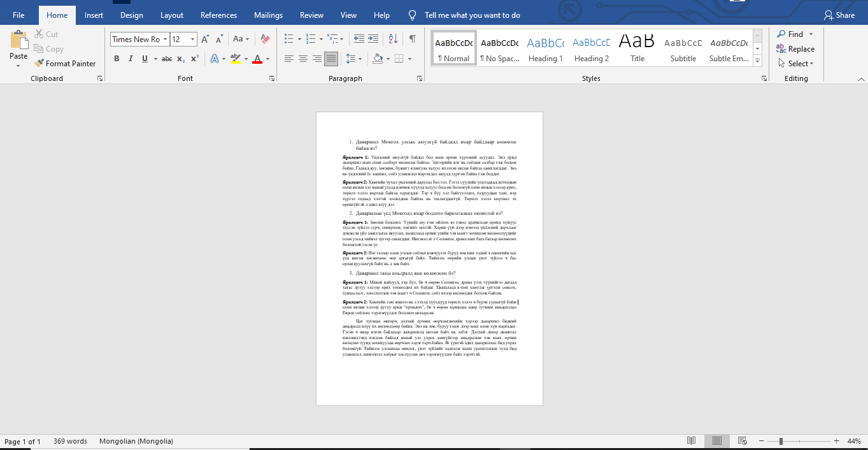868x450 pixels.
Task: Toggle Italic formatting
Action: [x=131, y=59]
